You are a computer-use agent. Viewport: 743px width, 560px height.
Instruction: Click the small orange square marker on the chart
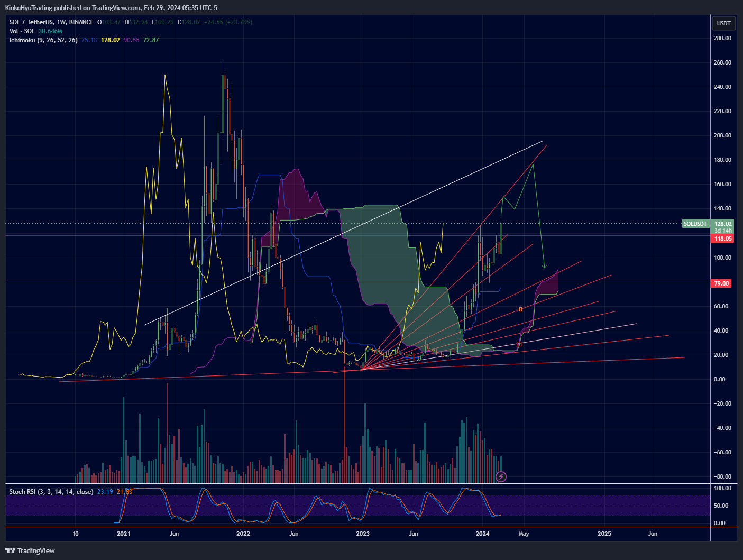520,309
